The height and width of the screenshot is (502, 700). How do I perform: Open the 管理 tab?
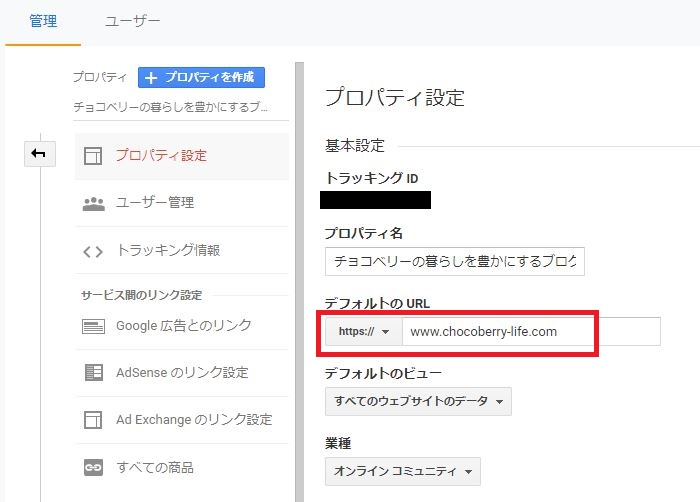coord(43,21)
